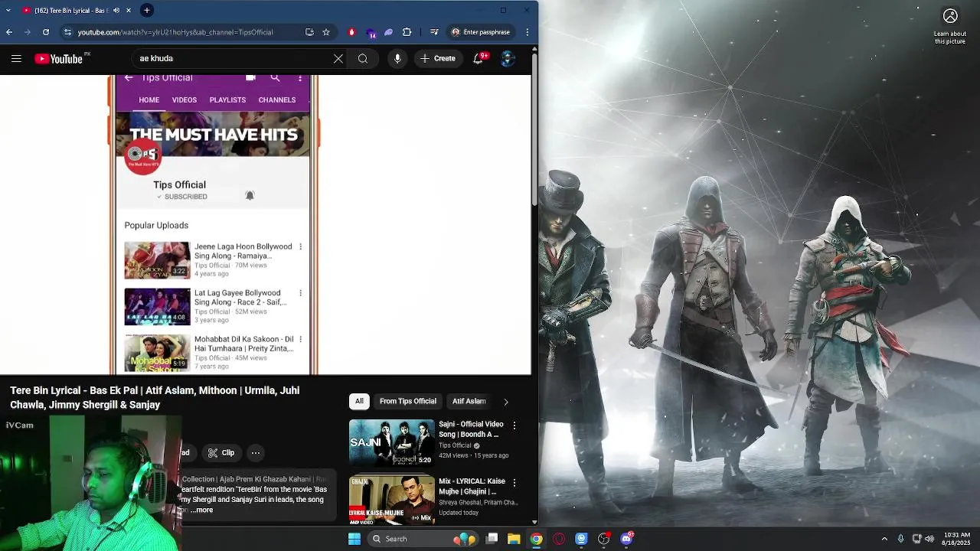The image size is (980, 551).
Task: Click the video player showing Tips Official
Action: coord(265,224)
